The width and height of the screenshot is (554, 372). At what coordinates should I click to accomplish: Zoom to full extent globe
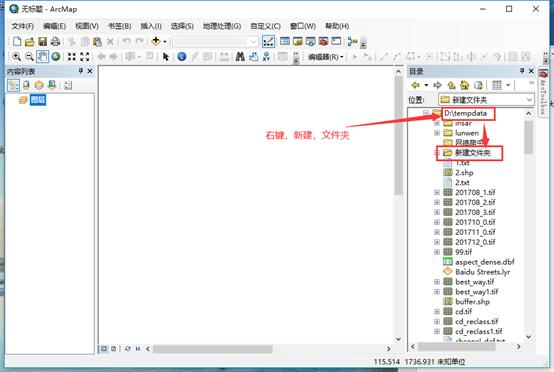[55, 57]
